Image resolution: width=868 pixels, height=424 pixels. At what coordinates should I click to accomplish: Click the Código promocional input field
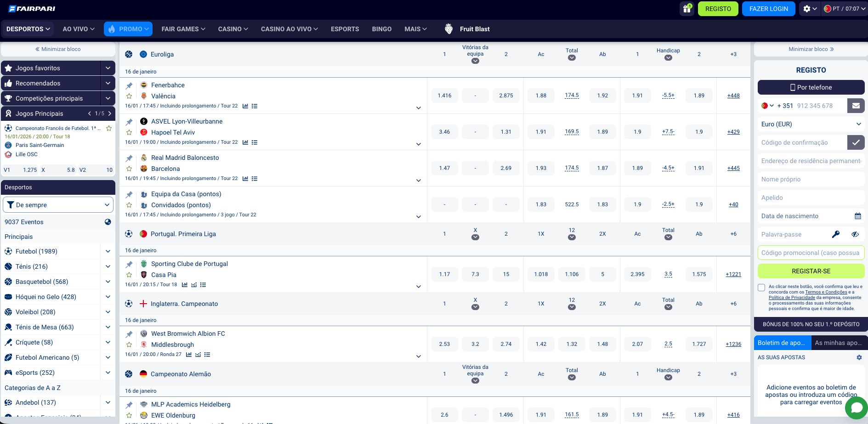pos(811,253)
